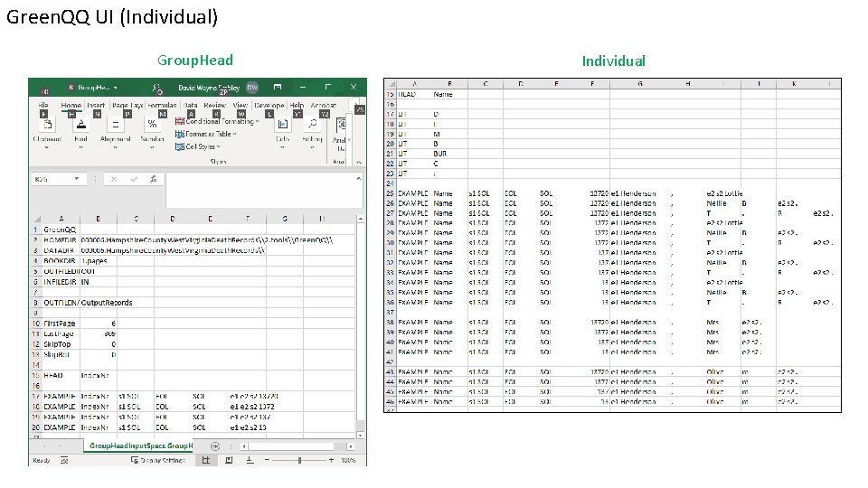Image resolution: width=868 pixels, height=488 pixels.
Task: Move the zoom slider handle
Action: tap(299, 460)
